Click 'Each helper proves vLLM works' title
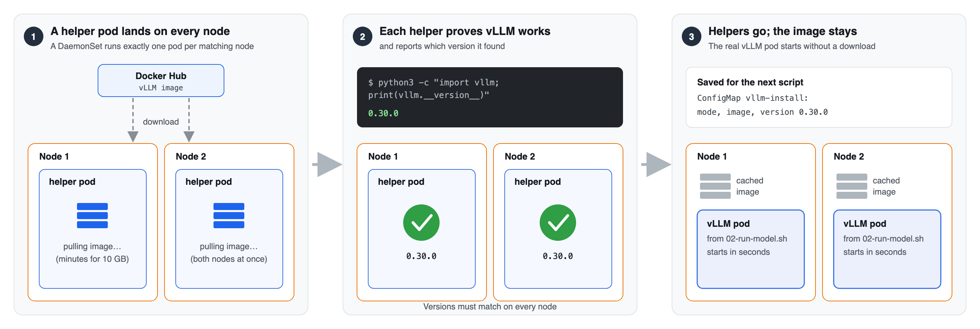The height and width of the screenshot is (329, 980). [x=464, y=31]
